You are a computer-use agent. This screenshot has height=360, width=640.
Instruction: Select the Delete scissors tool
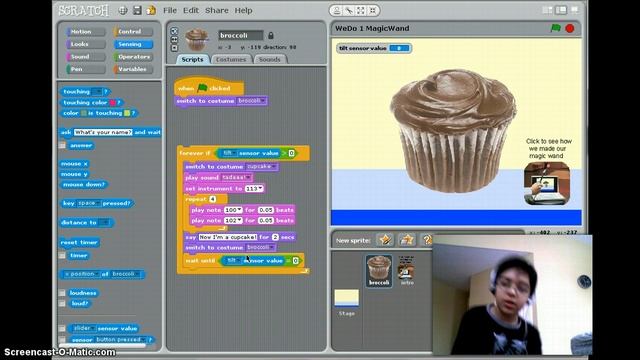349,11
